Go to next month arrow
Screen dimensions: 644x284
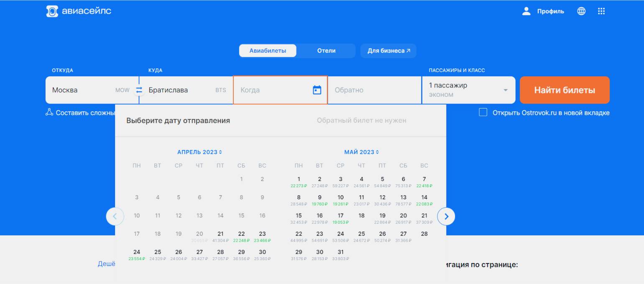point(446,217)
